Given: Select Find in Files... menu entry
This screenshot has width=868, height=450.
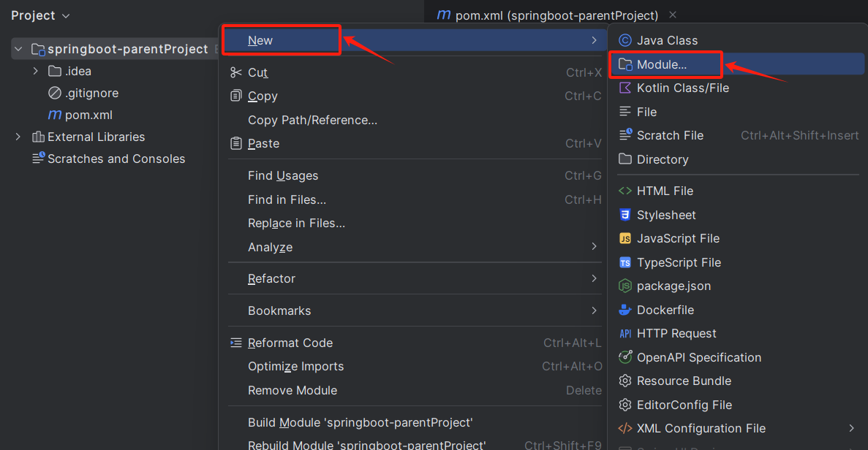Looking at the screenshot, I should [287, 199].
